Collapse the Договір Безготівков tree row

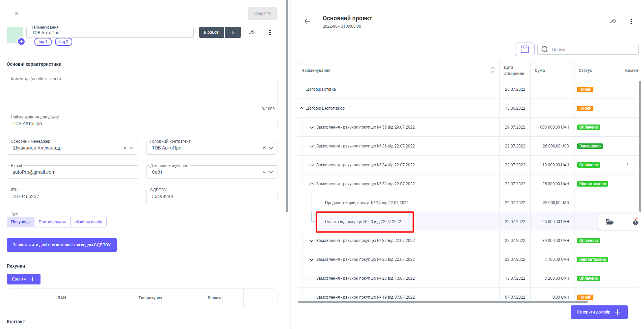(x=301, y=108)
